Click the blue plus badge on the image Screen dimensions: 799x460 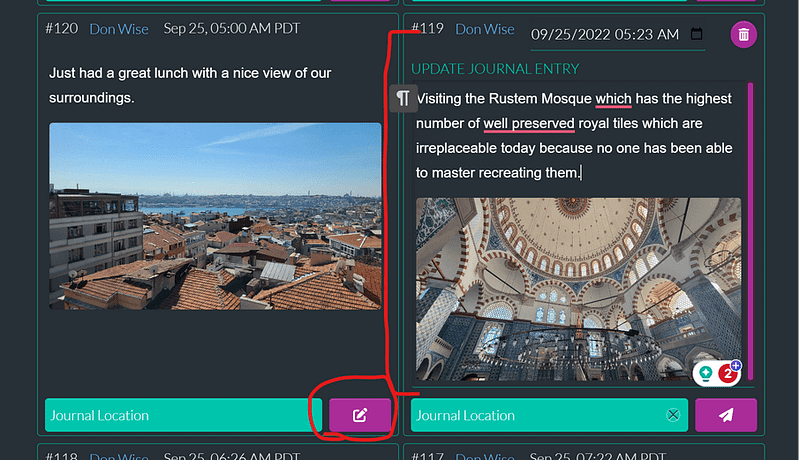pyautogui.click(x=735, y=365)
